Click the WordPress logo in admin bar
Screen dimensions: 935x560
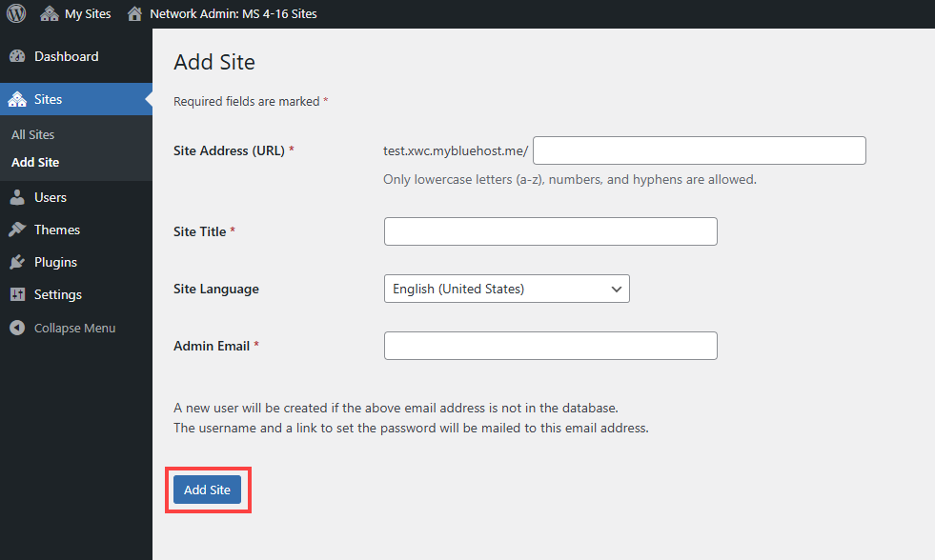(x=15, y=13)
